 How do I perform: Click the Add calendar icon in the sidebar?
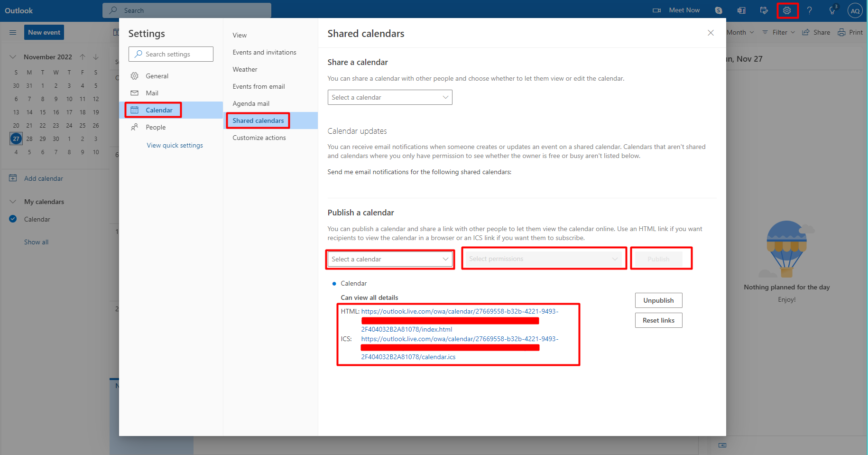click(13, 178)
